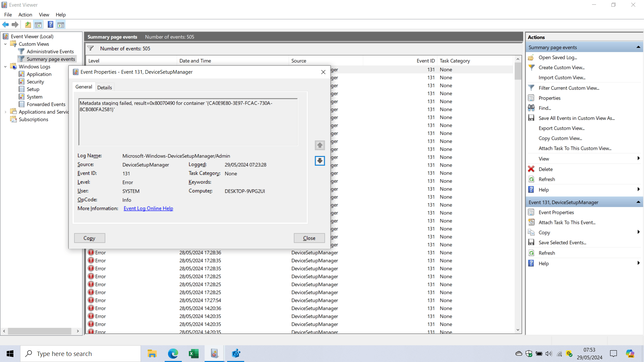644x362 pixels.
Task: Collapse the Windows Logs tree node
Action: (5, 67)
